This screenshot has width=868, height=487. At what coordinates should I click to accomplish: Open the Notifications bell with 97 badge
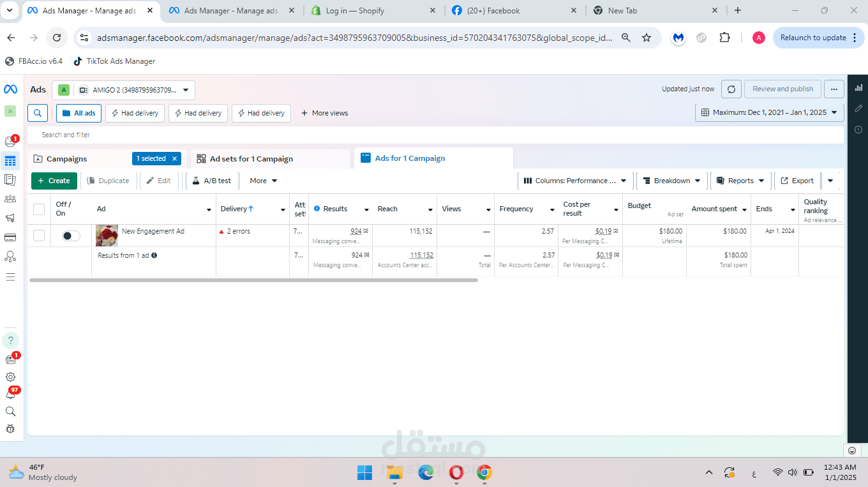click(10, 394)
